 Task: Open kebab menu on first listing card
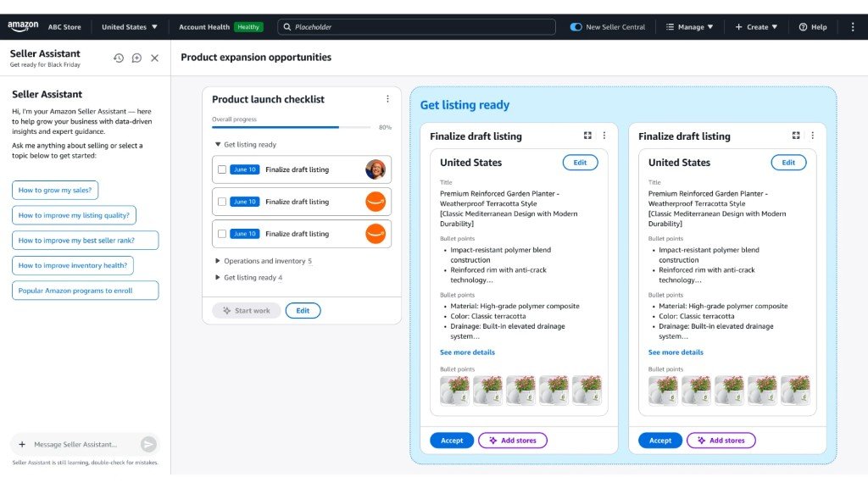click(x=604, y=136)
